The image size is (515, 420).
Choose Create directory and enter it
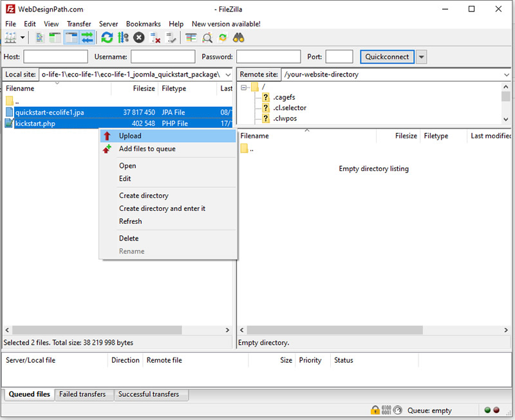[168, 208]
